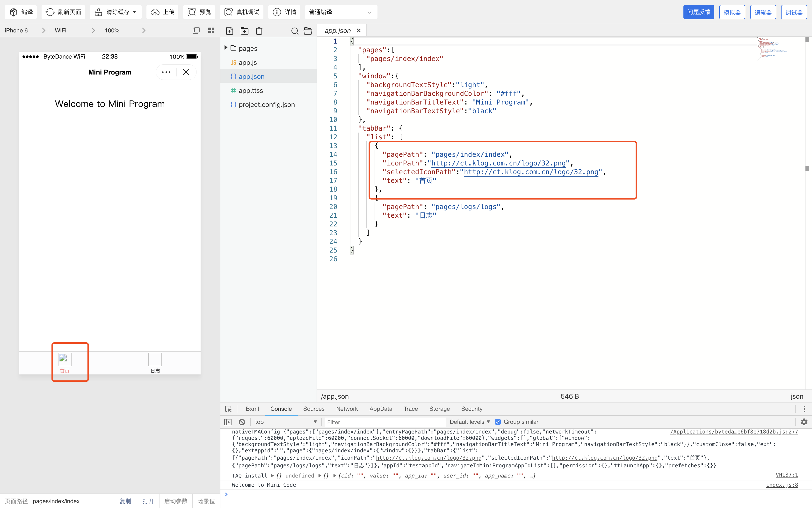Show the console sidebar icon
This screenshot has width=812, height=508.
pos(228,422)
